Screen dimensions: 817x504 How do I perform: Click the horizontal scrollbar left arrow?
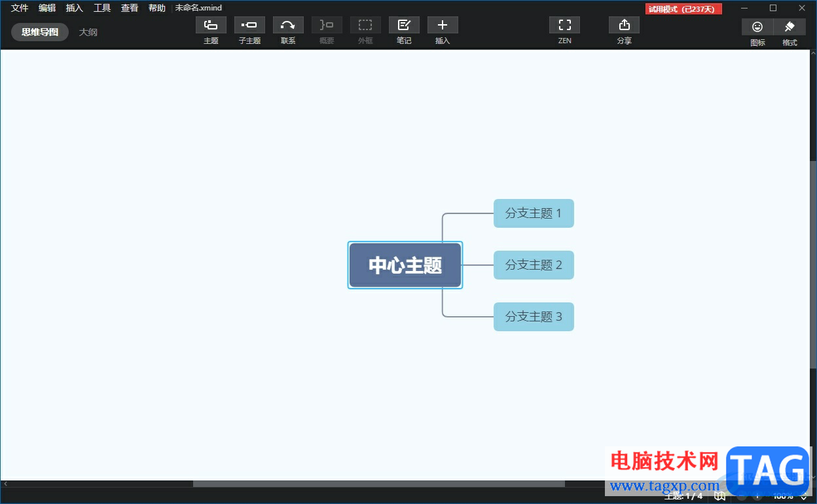tap(5, 484)
